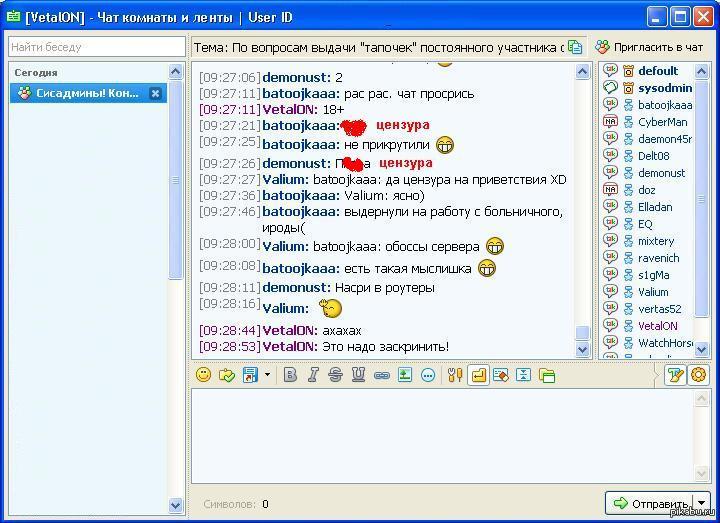Toggle italic text formatting

pos(312,375)
